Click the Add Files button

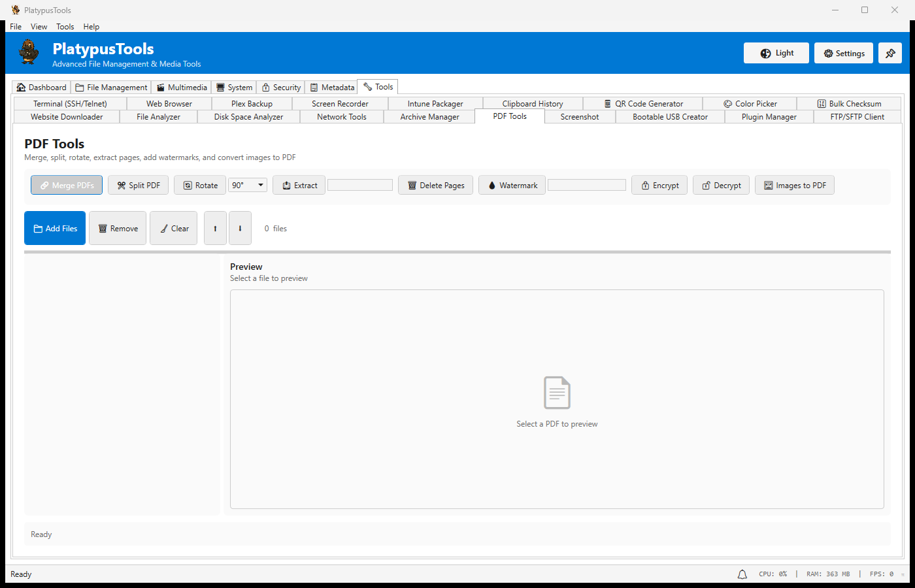(x=54, y=228)
